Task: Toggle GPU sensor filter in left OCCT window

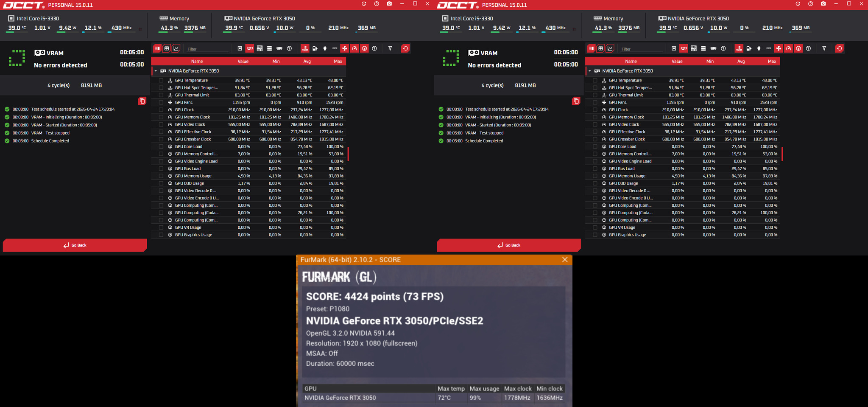Action: (250, 48)
